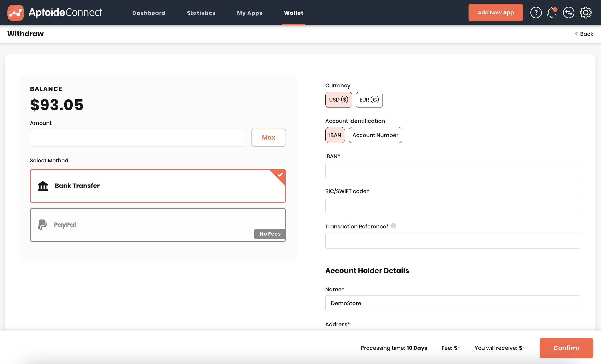Click the PayPal logo icon
This screenshot has height=364, width=601.
pos(42,225)
